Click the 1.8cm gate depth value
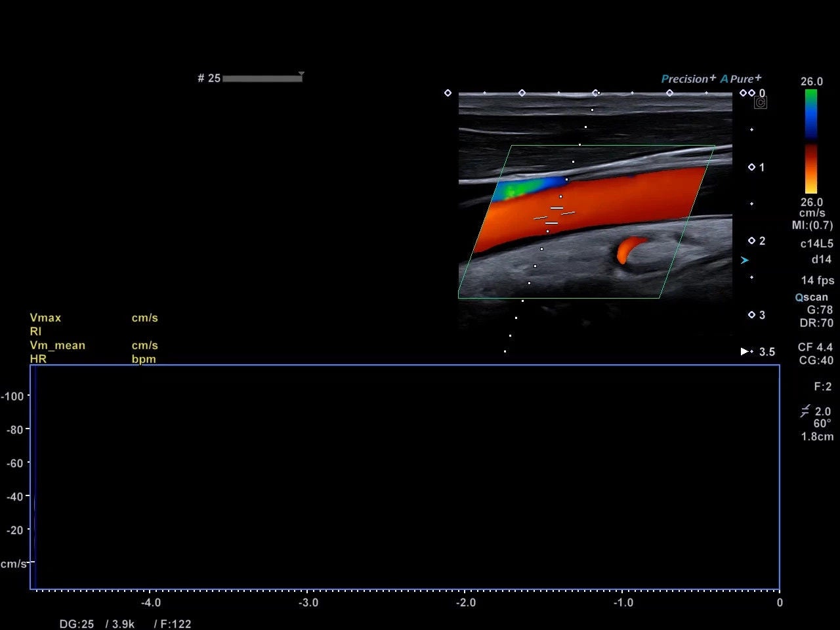The image size is (840, 630). click(817, 436)
